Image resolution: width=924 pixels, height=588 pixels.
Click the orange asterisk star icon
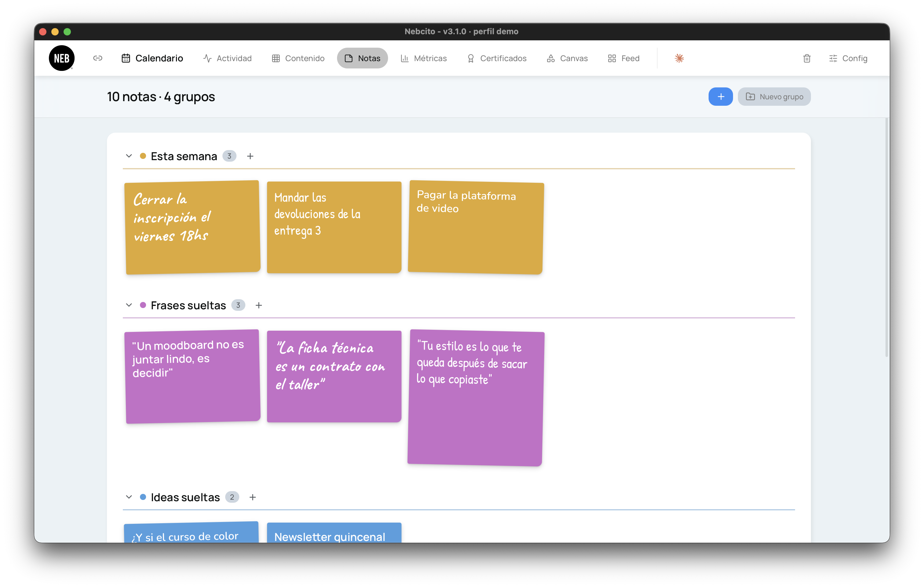pyautogui.click(x=679, y=58)
